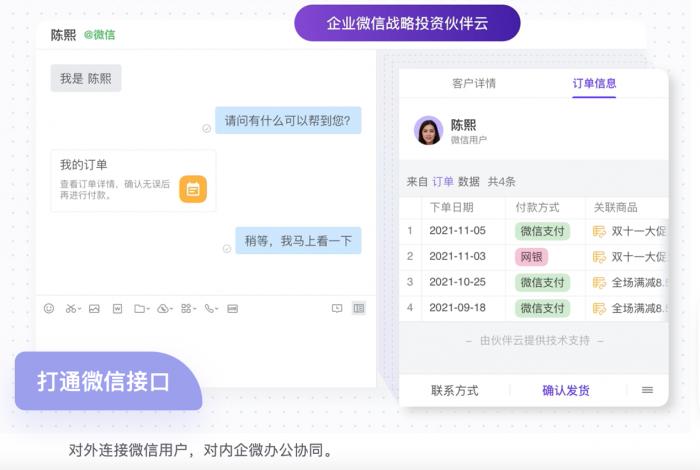This screenshot has height=470, width=700.
Task: Switch to the 订单信息 tab
Action: [x=594, y=83]
